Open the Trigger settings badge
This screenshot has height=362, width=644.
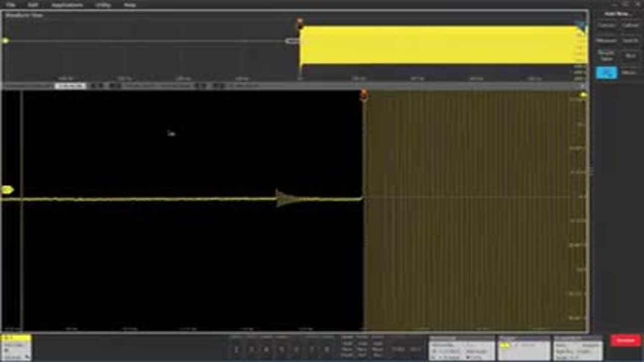(x=524, y=348)
